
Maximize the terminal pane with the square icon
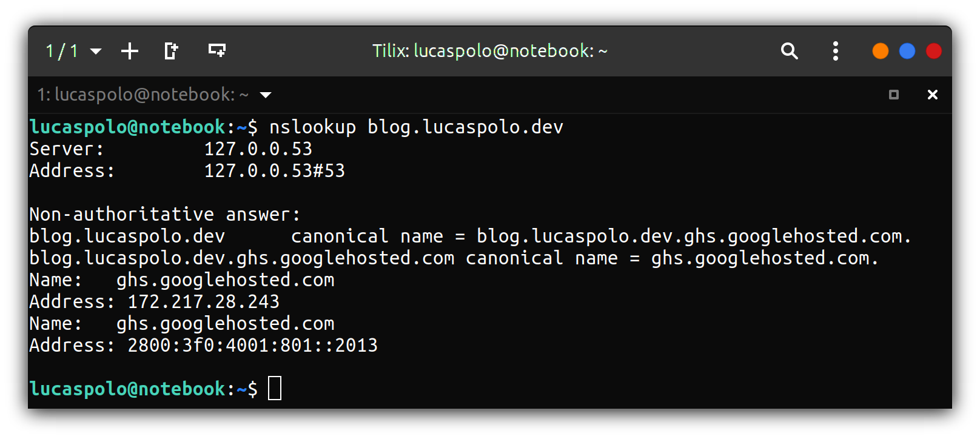click(x=893, y=95)
